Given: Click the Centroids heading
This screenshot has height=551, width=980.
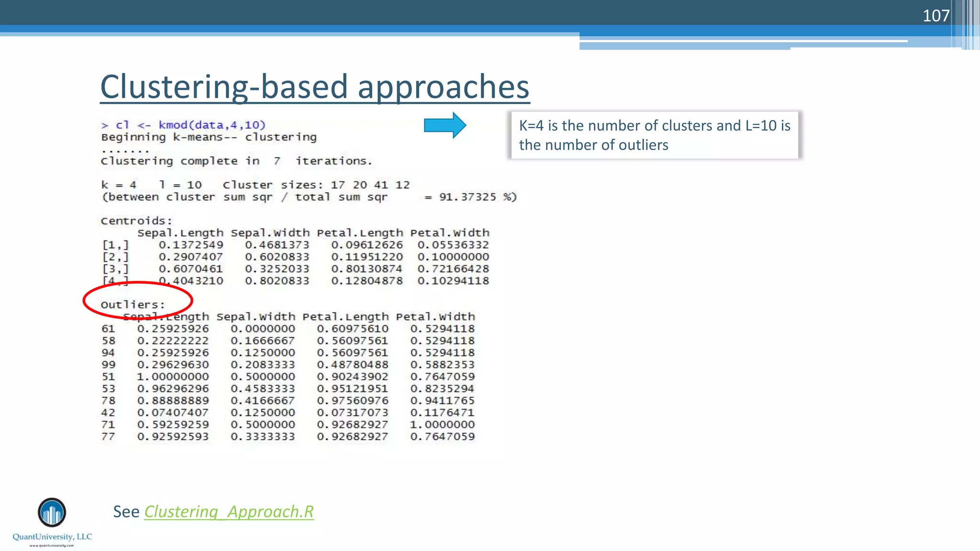Looking at the screenshot, I should click(136, 221).
